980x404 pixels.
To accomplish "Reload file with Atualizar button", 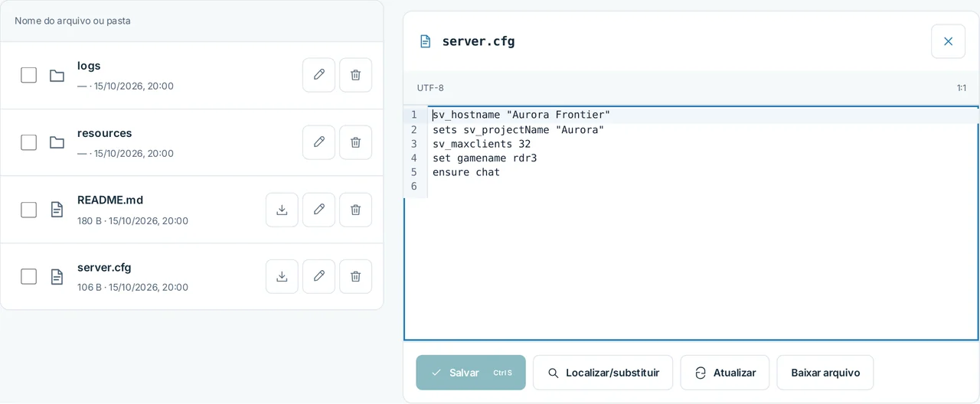I will coord(724,373).
